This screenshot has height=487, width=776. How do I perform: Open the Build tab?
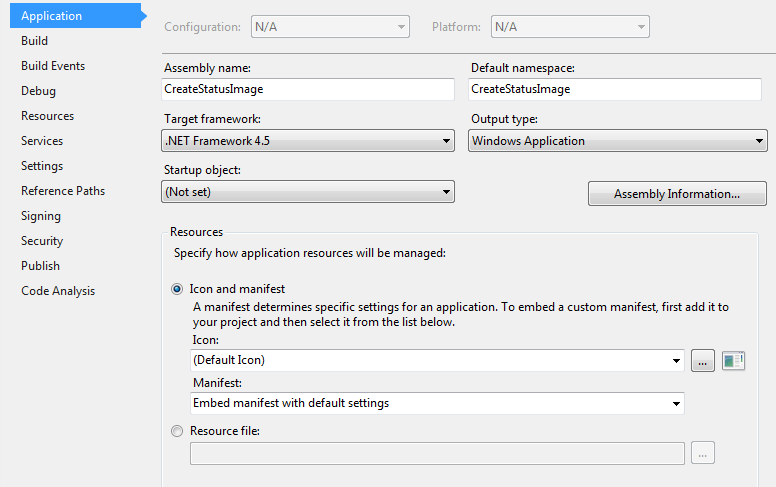pos(35,41)
